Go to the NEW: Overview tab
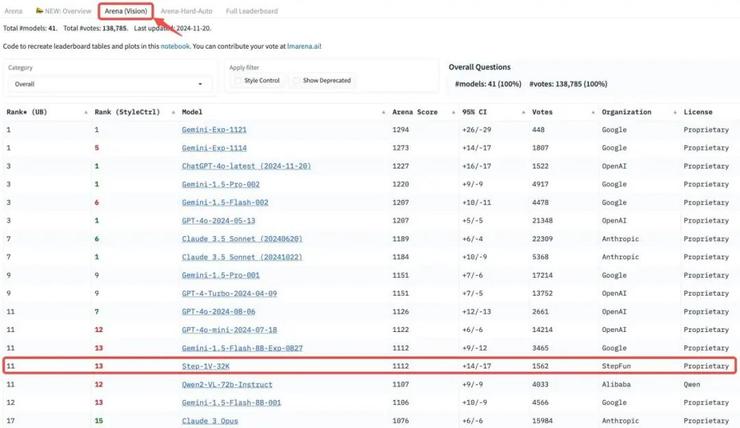 [x=64, y=11]
